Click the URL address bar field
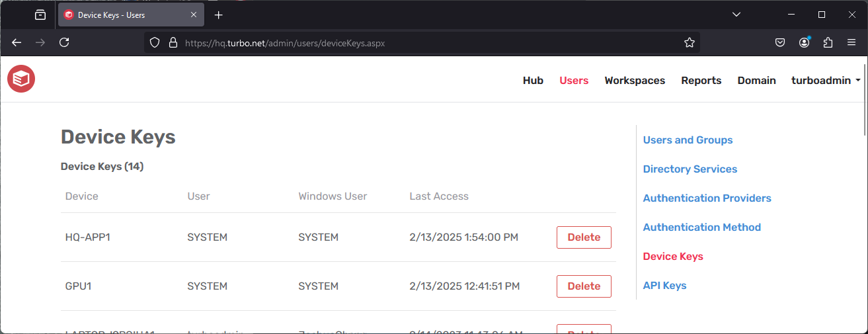 (423, 42)
